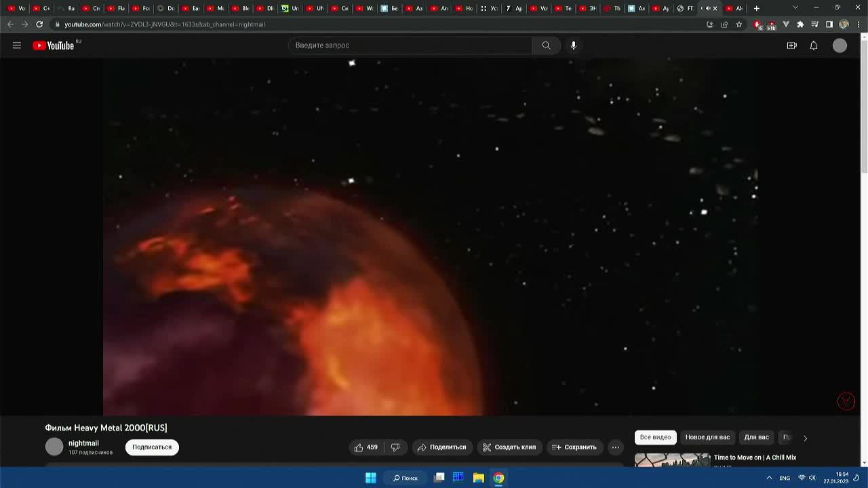Share this page from address bar
Screen dimensions: 868x488
[x=724, y=24]
